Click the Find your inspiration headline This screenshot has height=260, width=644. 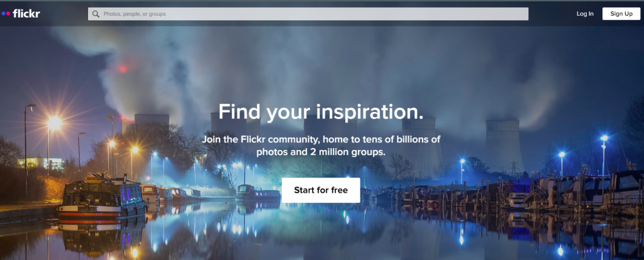pos(321,112)
